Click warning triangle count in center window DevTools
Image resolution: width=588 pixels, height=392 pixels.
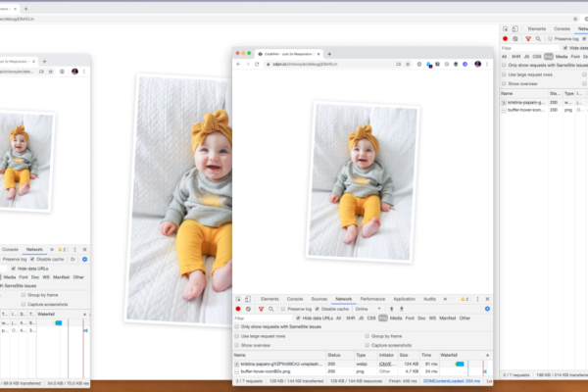pyautogui.click(x=465, y=299)
